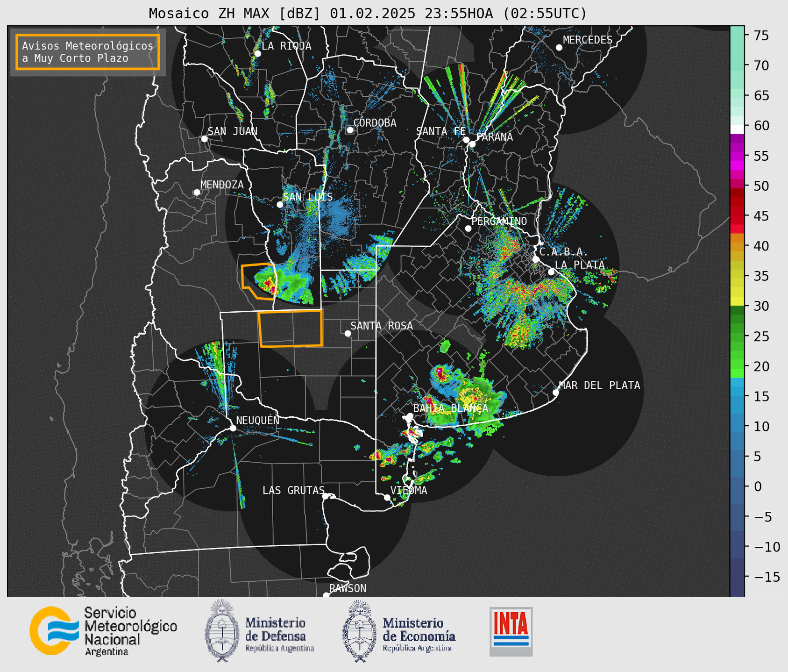
Task: Click the '45' value on the dBZ scale
Action: (761, 216)
